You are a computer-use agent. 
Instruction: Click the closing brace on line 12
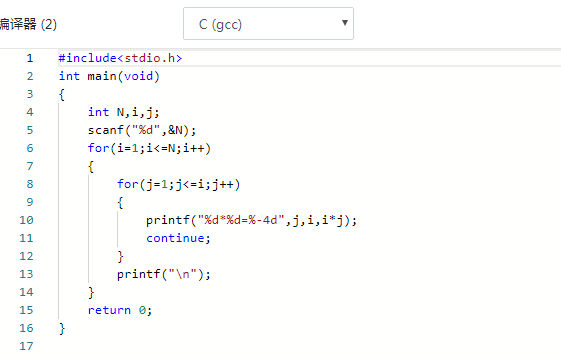[120, 257]
